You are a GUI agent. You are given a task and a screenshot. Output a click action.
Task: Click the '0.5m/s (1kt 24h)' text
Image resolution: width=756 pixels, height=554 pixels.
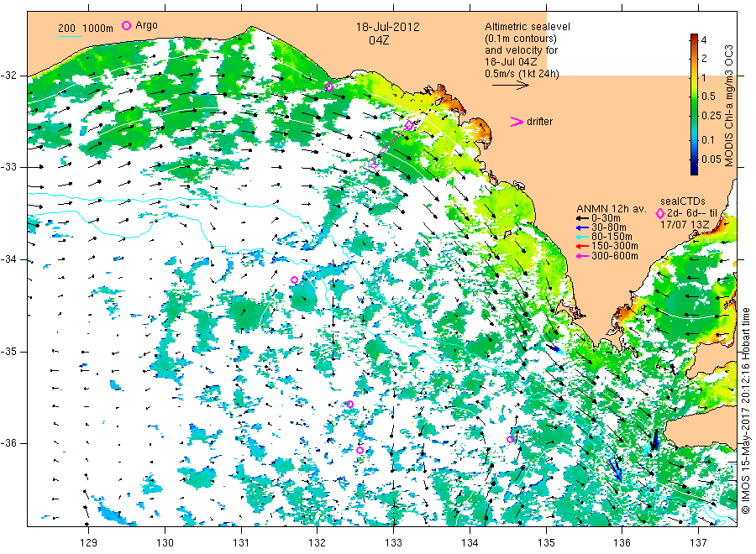coord(522,74)
